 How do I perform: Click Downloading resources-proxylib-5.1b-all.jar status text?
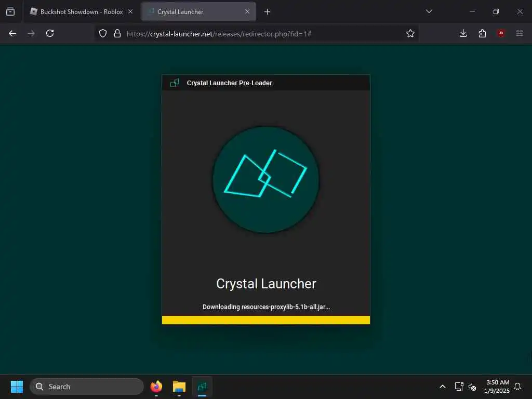tap(267, 307)
